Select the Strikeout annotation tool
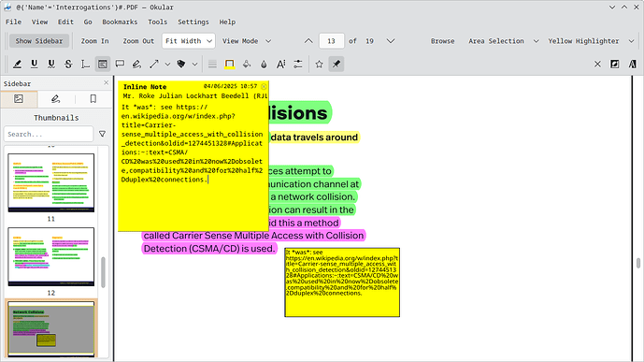The width and height of the screenshot is (644, 362). [68, 65]
